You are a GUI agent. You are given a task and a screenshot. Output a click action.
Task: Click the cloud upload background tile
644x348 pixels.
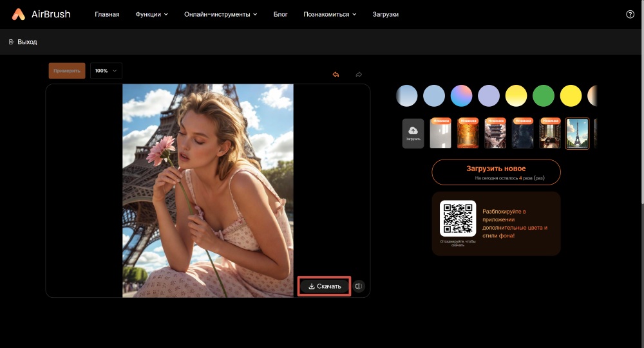pos(413,133)
